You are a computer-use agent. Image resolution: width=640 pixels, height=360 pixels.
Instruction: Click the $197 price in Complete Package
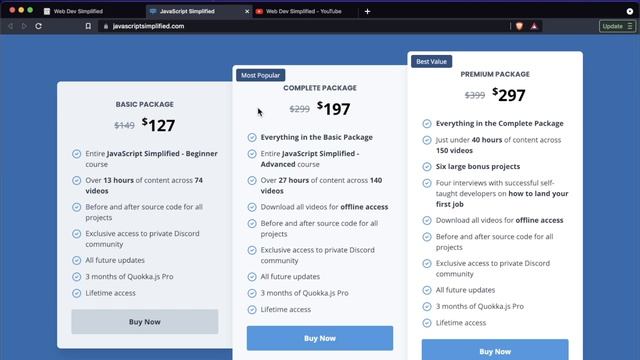[x=333, y=109]
